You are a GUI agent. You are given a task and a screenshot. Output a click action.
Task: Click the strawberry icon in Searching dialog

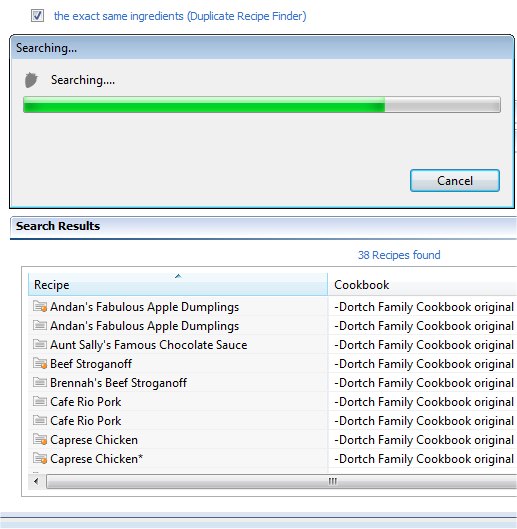click(31, 80)
